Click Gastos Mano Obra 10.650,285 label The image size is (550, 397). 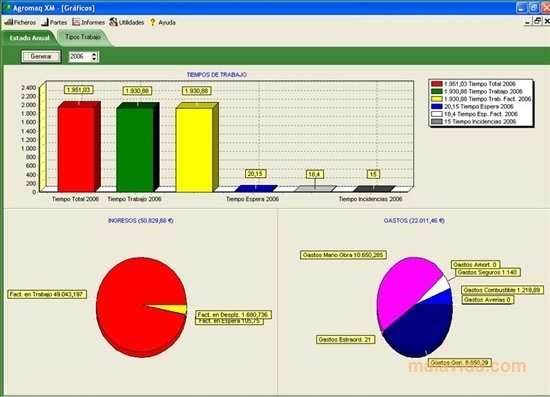click(x=343, y=255)
